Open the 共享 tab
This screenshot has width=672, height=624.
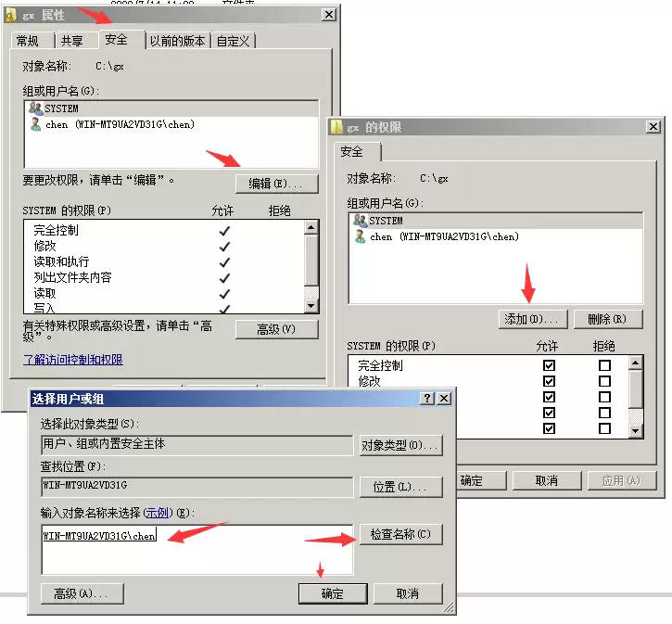77,41
